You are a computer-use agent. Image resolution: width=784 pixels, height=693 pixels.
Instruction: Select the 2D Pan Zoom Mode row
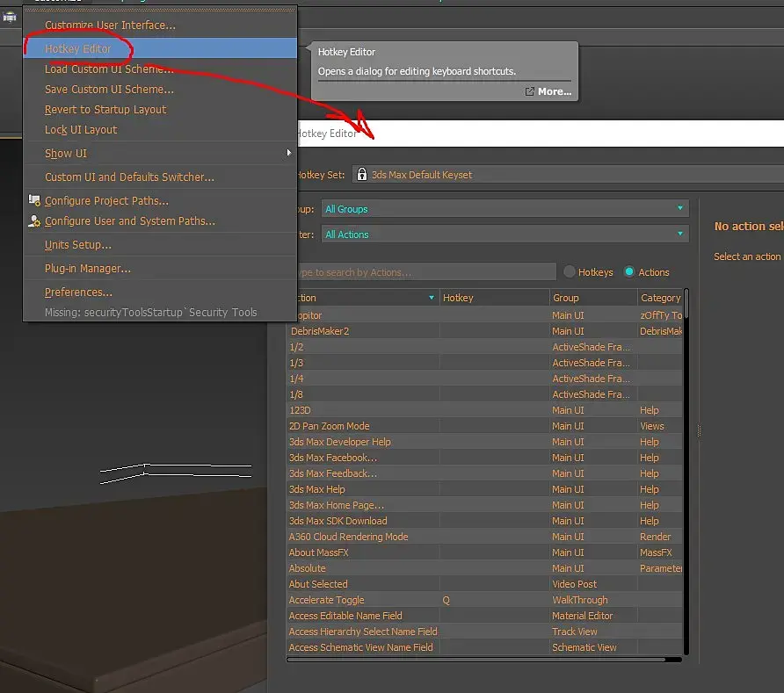pyautogui.click(x=484, y=426)
